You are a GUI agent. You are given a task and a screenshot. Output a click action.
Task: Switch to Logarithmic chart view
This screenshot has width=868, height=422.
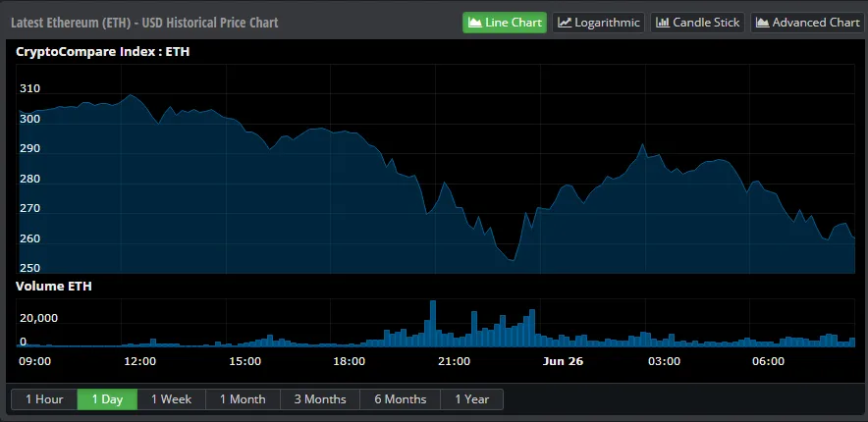(598, 23)
